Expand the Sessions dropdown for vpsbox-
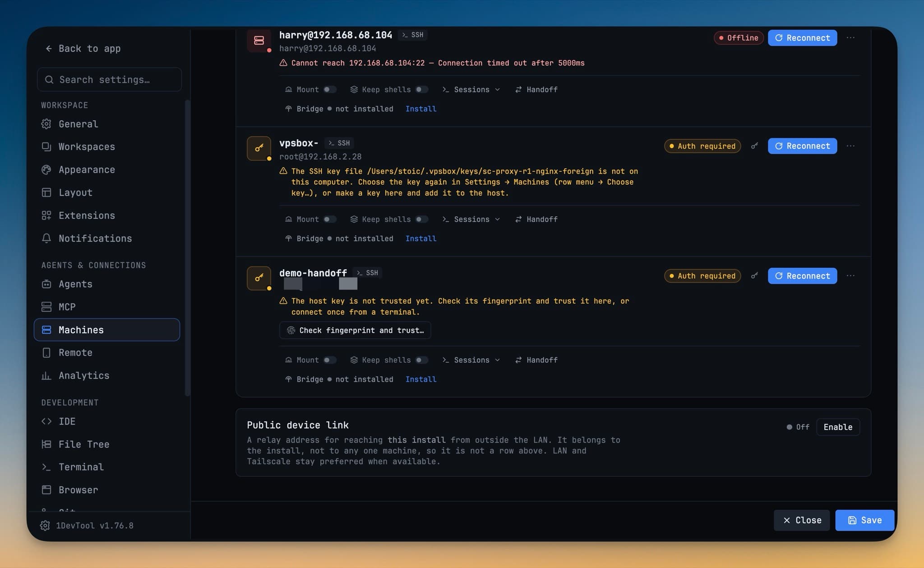The image size is (924, 568). click(x=471, y=220)
